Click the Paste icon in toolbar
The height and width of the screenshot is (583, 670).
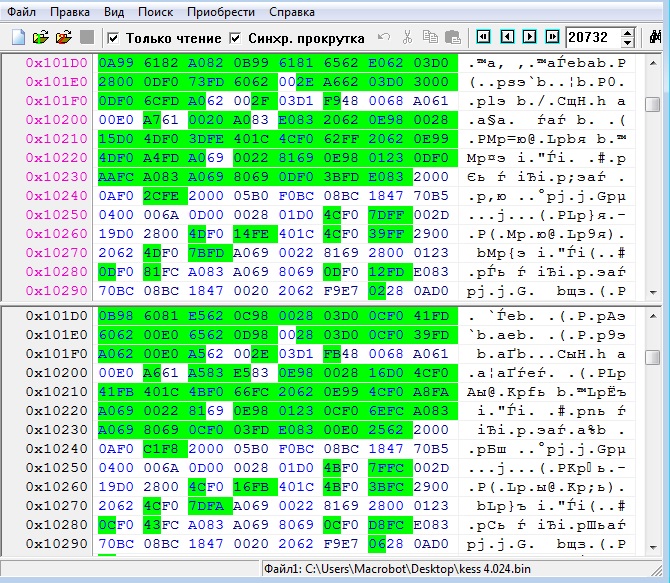point(452,38)
